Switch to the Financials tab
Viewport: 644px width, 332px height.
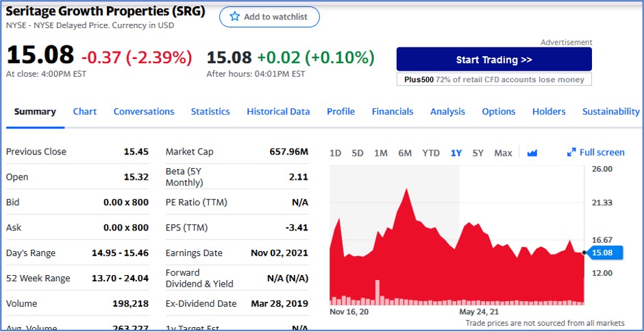coord(393,112)
